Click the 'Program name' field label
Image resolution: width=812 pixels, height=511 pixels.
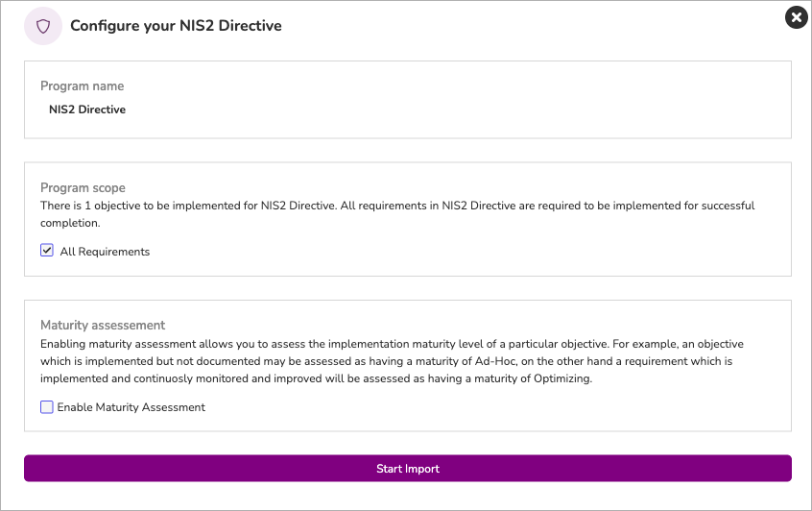(x=82, y=86)
